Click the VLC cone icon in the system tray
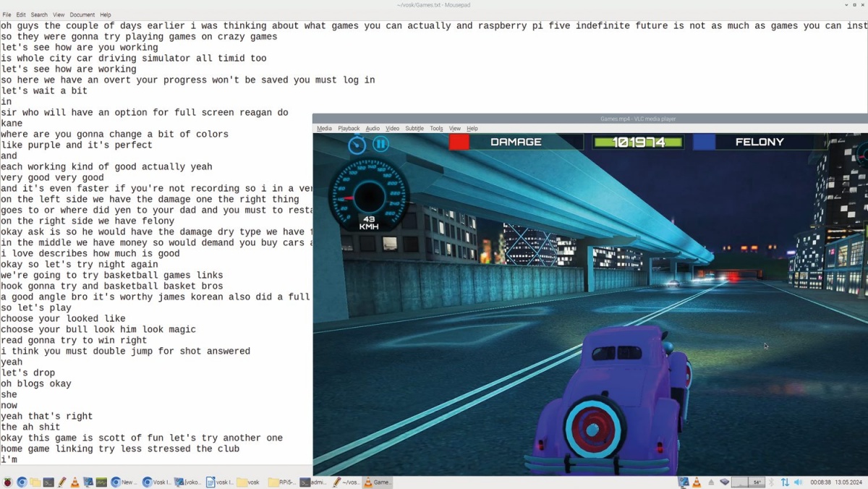 697,482
